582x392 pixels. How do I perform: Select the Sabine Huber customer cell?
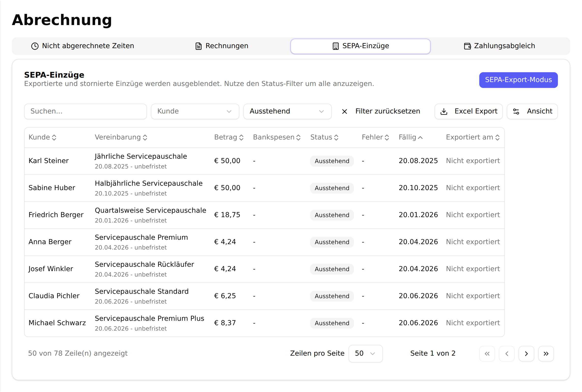pyautogui.click(x=52, y=188)
